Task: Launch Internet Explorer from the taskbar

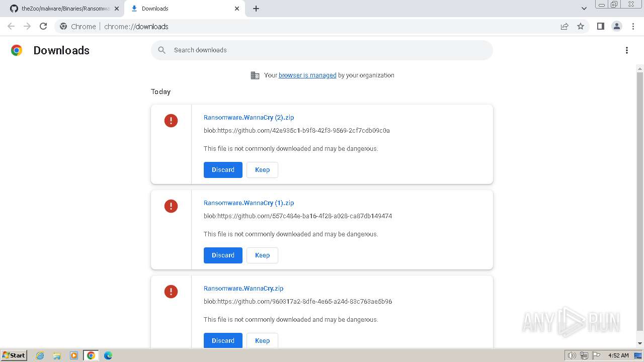Action: pos(40,355)
